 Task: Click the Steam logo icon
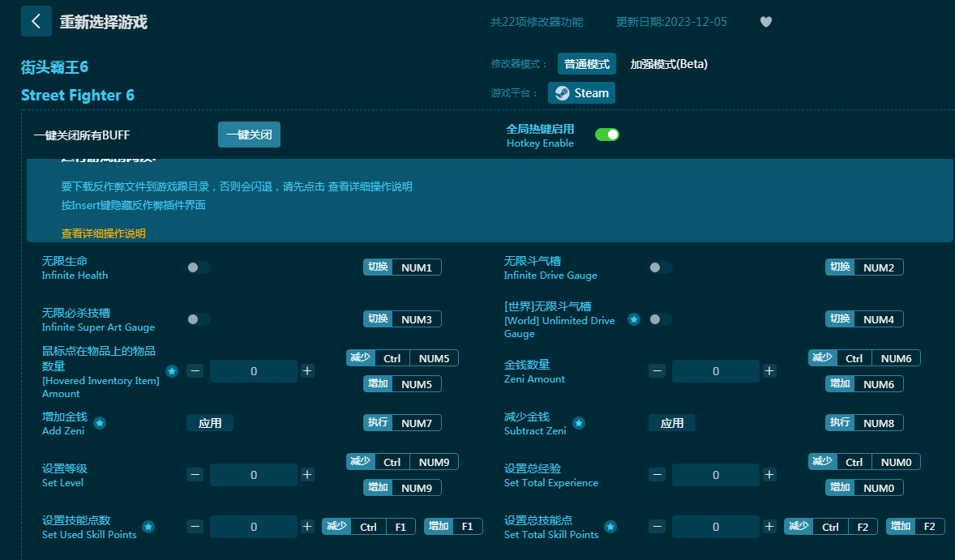pyautogui.click(x=562, y=93)
